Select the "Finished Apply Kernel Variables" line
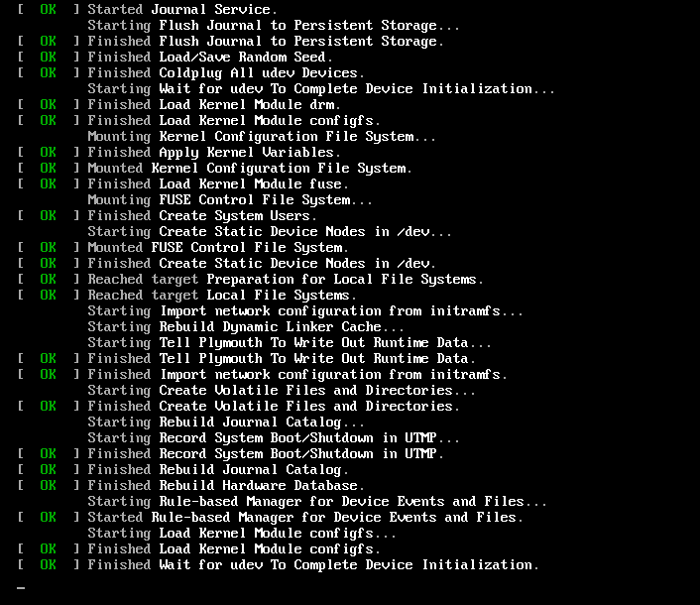The image size is (700, 605). click(x=214, y=152)
